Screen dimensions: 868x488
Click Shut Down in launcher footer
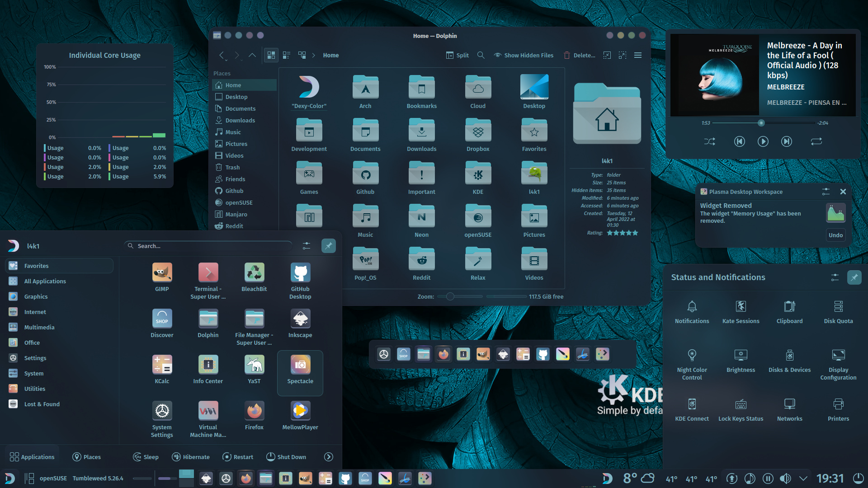click(x=286, y=457)
